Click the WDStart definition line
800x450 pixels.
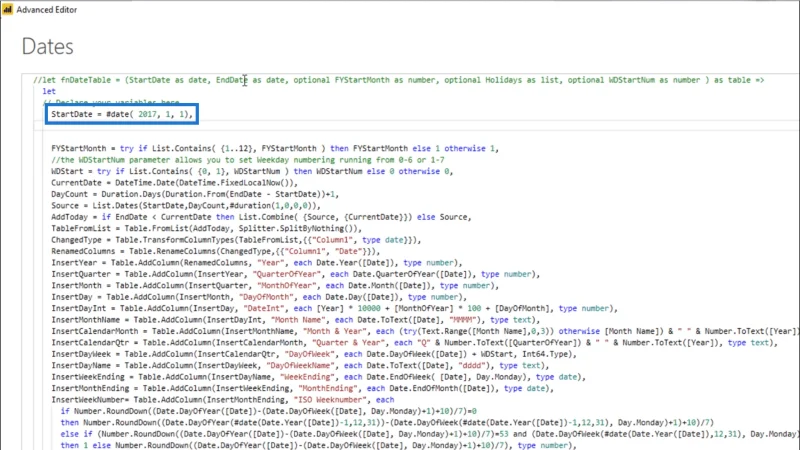[x=252, y=171]
